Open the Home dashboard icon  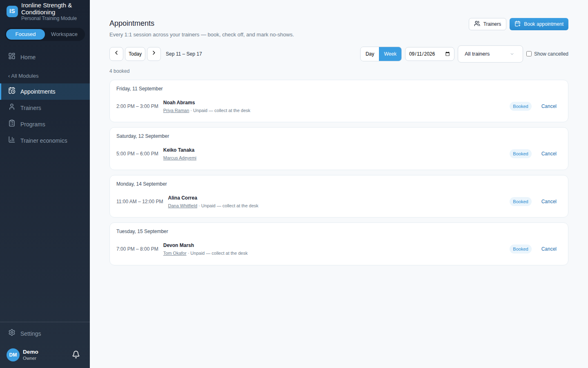[x=12, y=56]
